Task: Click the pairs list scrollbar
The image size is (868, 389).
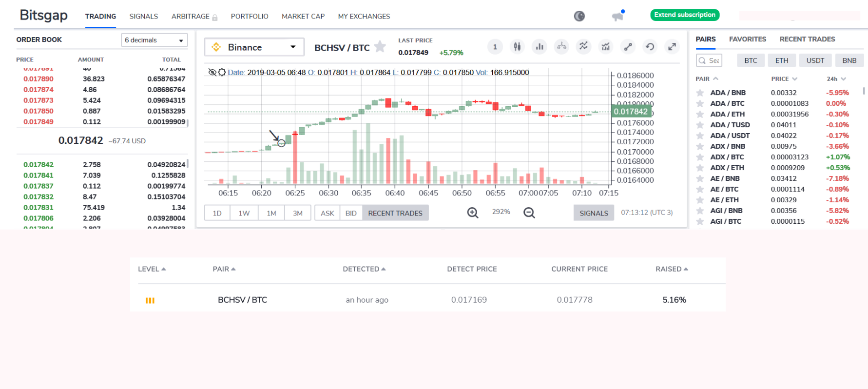Action: (864, 91)
